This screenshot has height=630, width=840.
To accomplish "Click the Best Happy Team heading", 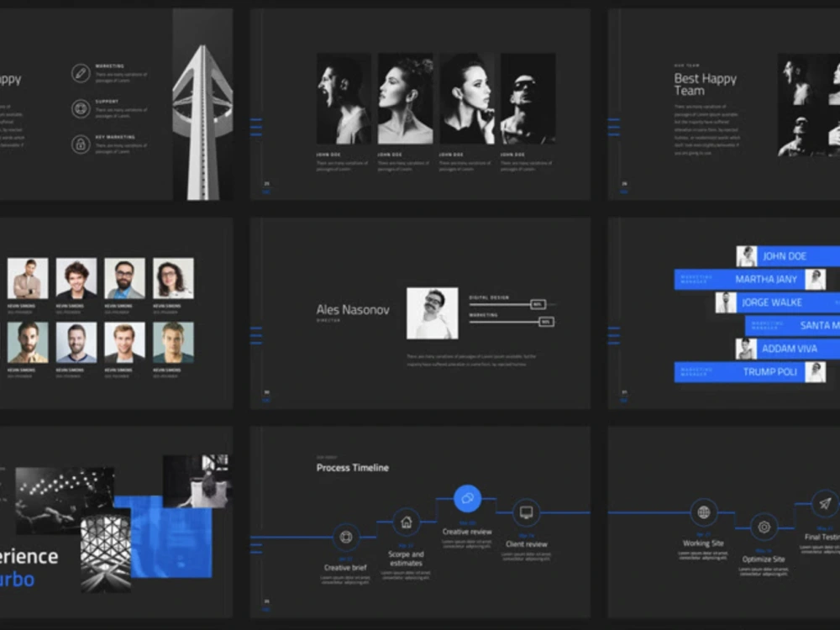I will click(705, 85).
